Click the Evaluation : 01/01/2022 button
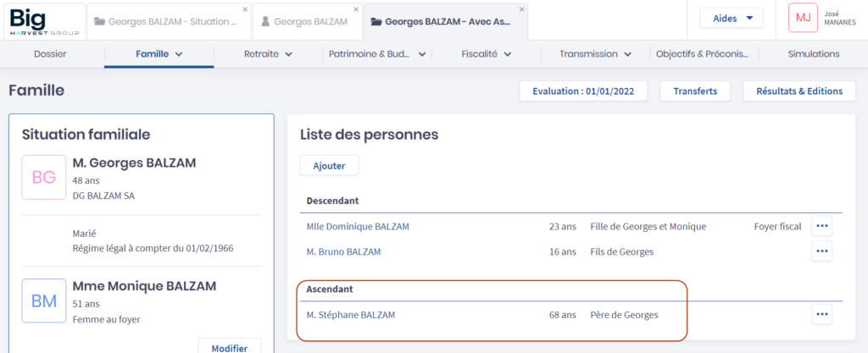Viewport: 868px width, 353px height. [583, 91]
